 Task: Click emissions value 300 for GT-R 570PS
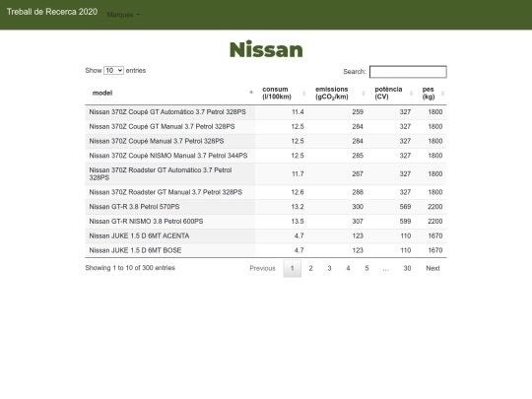[358, 207]
